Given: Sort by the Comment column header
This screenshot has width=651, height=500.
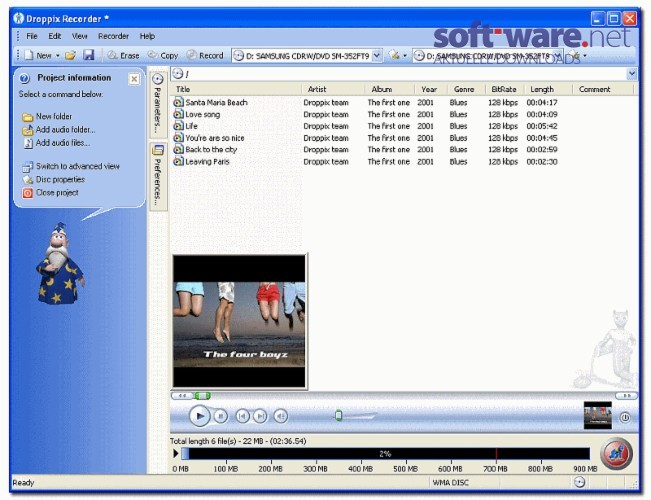Looking at the screenshot, I should 603,89.
